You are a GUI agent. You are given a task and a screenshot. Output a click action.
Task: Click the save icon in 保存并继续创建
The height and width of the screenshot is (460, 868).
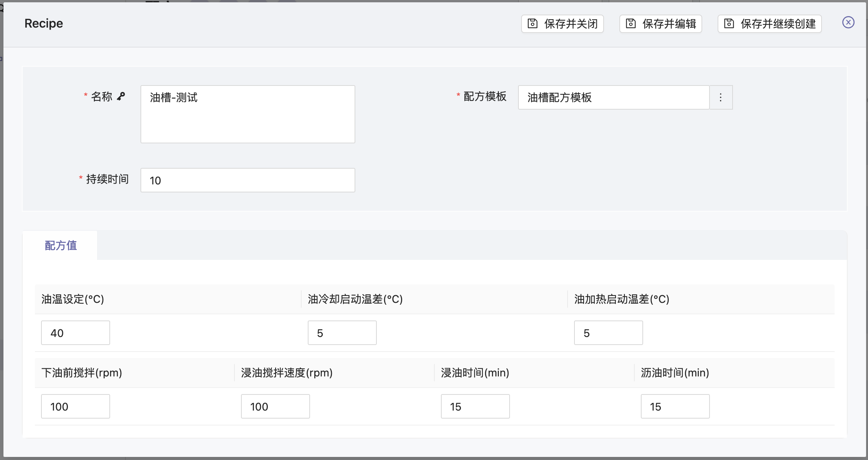point(729,24)
